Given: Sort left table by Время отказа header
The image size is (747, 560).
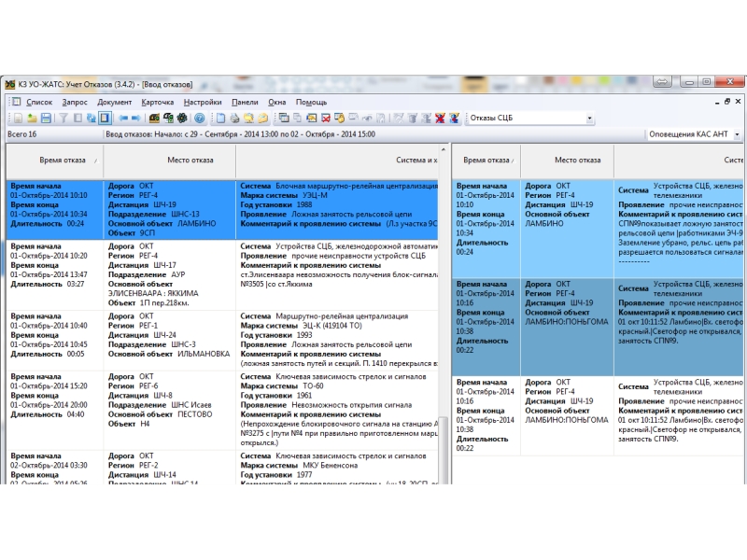Looking at the screenshot, I should coord(55,161).
